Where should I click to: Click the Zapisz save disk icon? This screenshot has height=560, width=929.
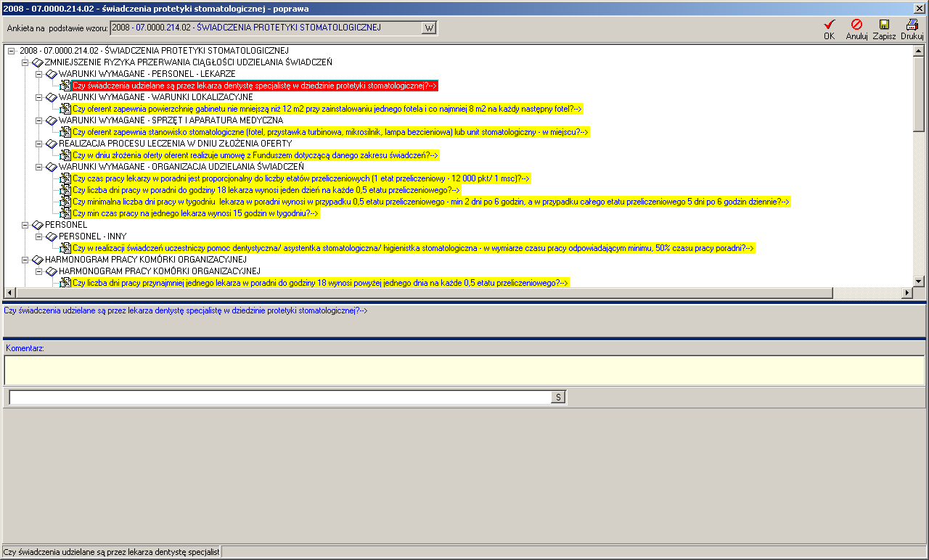884,24
